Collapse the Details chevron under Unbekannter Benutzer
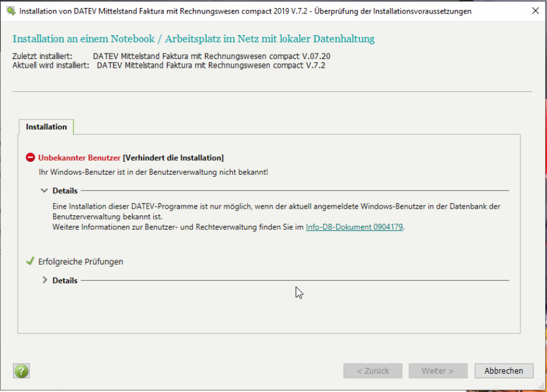 [x=44, y=191]
